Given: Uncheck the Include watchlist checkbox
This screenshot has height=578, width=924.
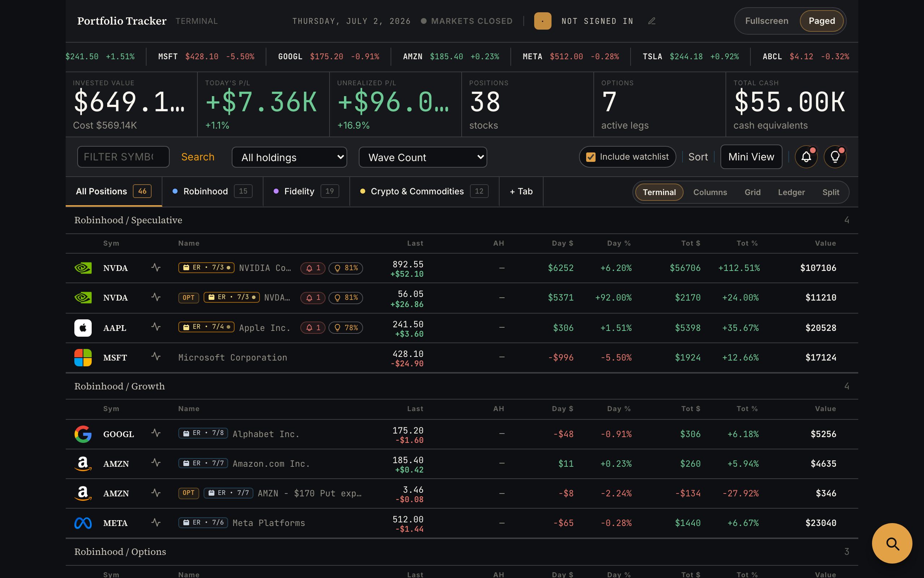Looking at the screenshot, I should (x=590, y=157).
